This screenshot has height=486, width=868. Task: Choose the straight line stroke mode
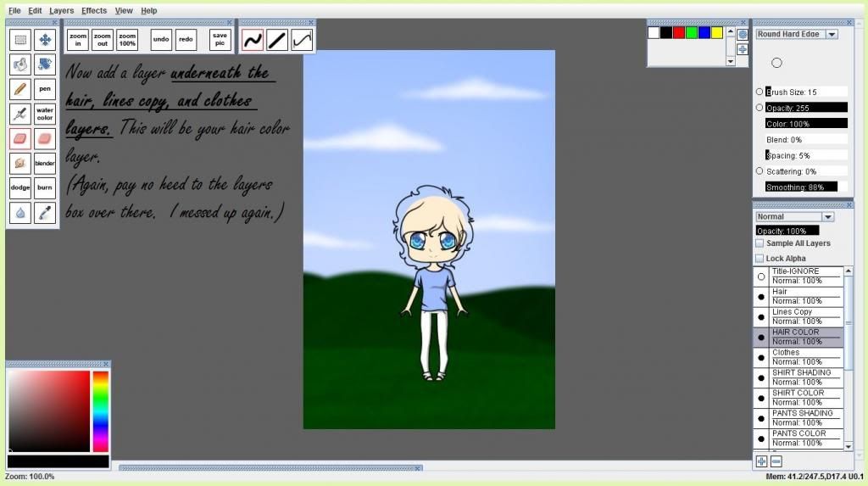pos(277,39)
